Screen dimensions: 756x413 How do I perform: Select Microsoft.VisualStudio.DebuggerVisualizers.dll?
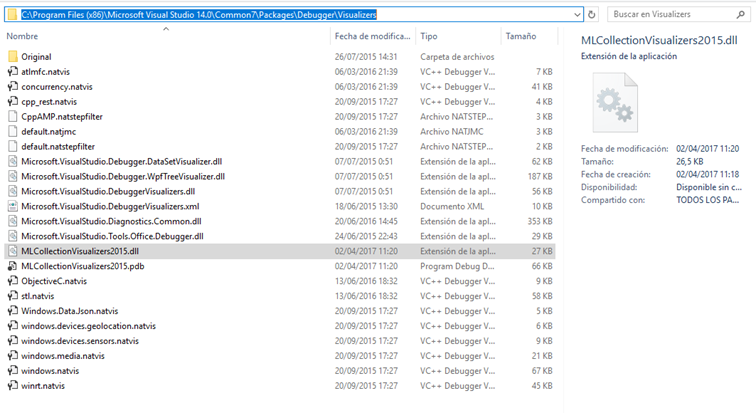click(108, 191)
